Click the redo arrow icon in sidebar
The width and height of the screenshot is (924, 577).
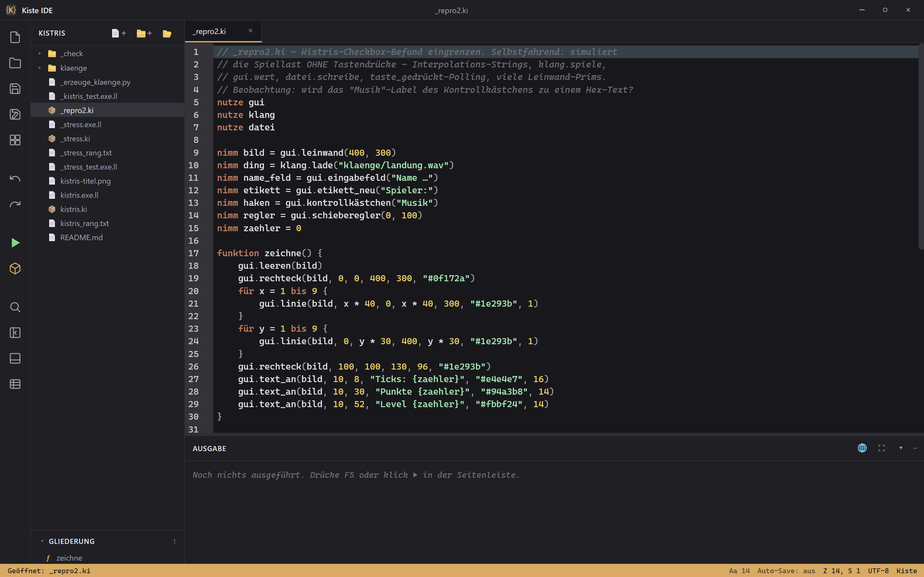(x=15, y=204)
